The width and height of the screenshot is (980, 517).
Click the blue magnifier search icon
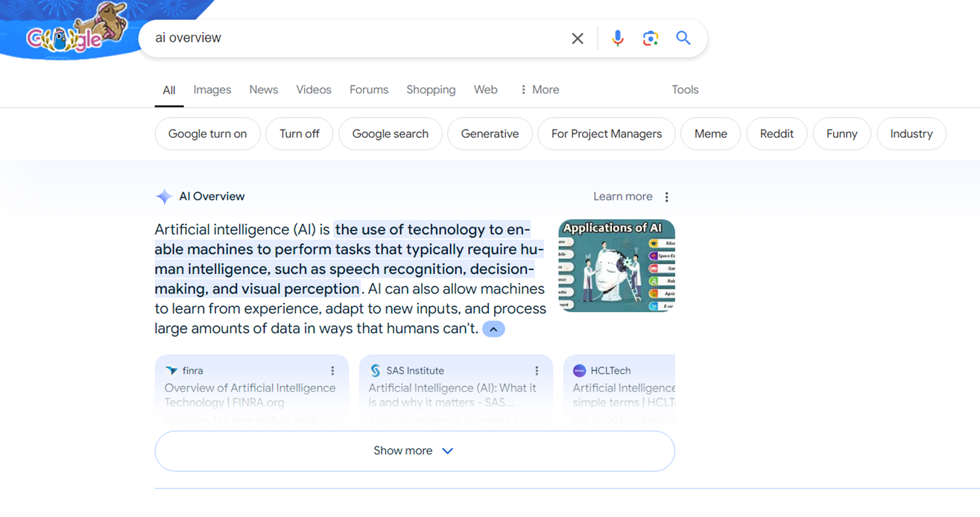683,38
